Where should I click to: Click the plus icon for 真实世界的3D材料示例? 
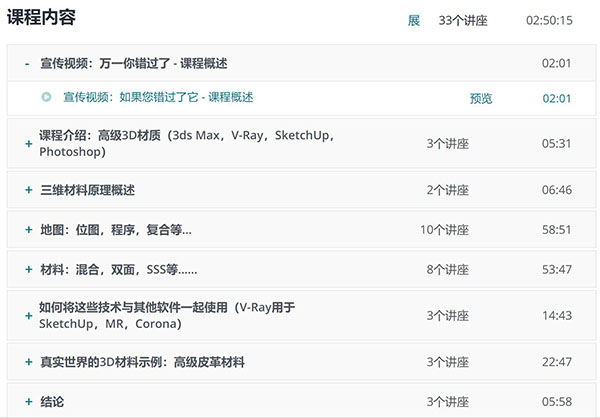tap(28, 362)
